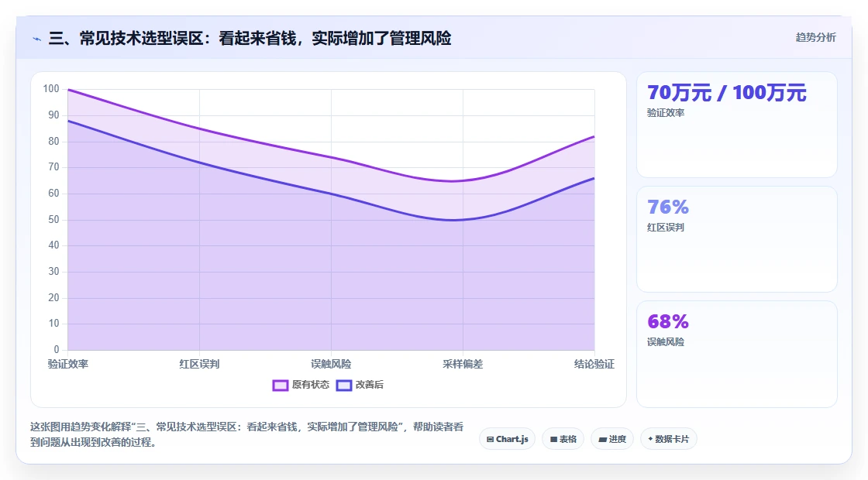Click the lightning icon beside the heading

[x=37, y=39]
